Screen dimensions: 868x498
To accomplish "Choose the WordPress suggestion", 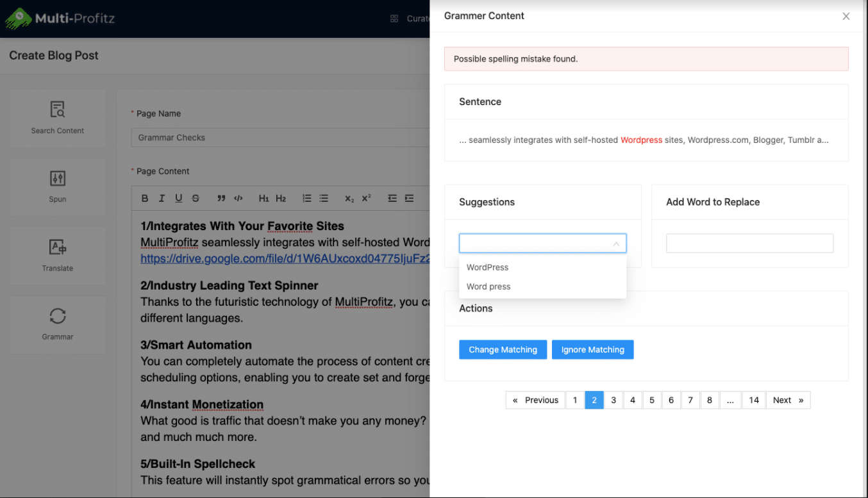I will 542,267.
